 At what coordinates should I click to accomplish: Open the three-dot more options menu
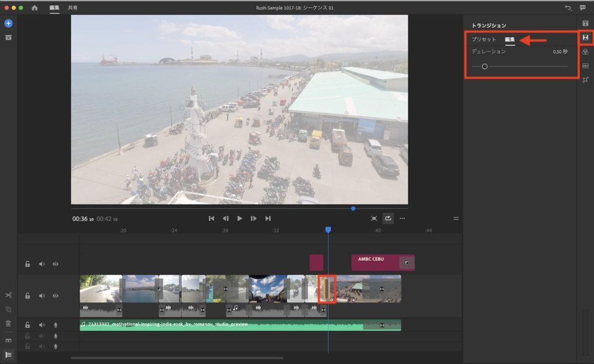[402, 219]
